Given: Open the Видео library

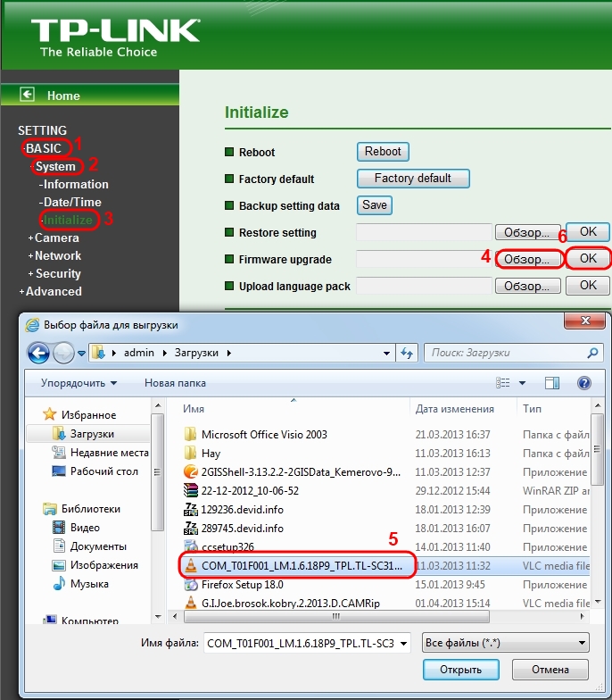Looking at the screenshot, I should [76, 527].
